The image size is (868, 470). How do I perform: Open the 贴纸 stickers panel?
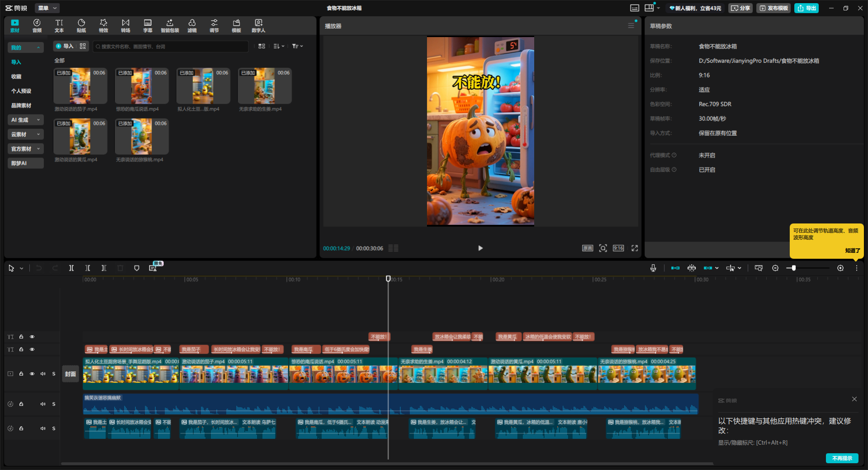click(81, 26)
